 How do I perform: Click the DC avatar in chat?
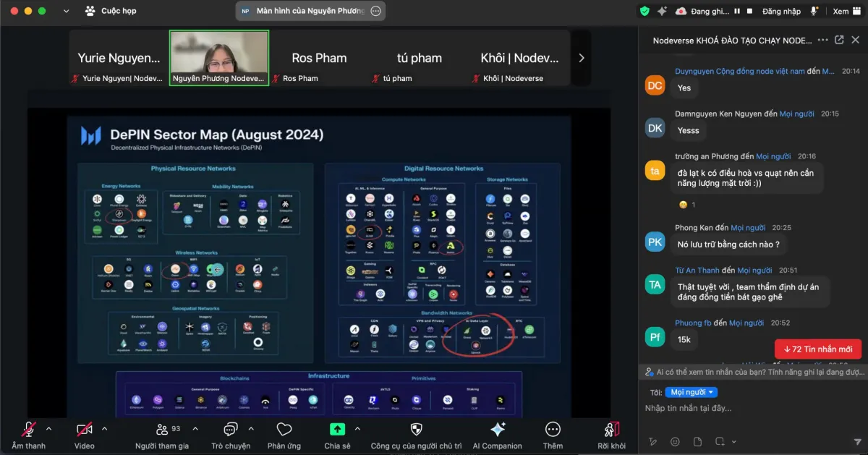point(655,85)
